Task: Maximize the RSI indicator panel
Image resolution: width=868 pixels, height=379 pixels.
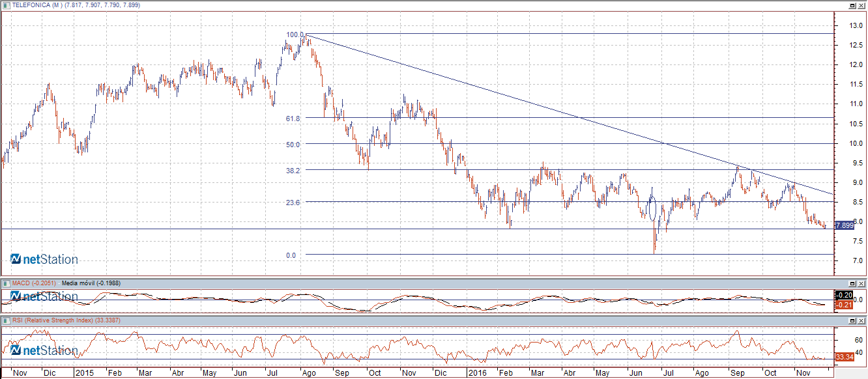Action: coord(852,320)
